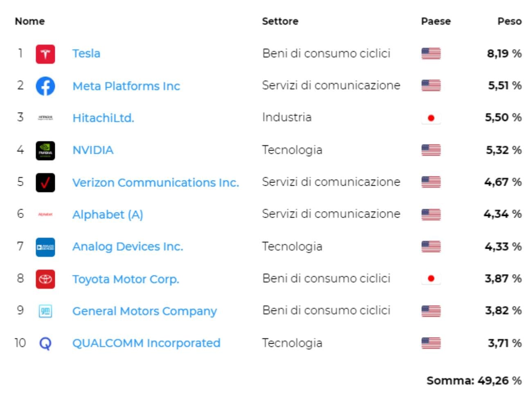Click the NVIDIA logo icon
Screen dimensions: 532x396
tap(45, 151)
